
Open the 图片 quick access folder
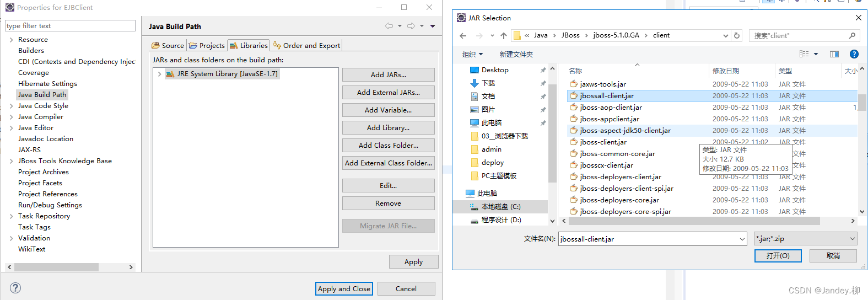pos(488,110)
